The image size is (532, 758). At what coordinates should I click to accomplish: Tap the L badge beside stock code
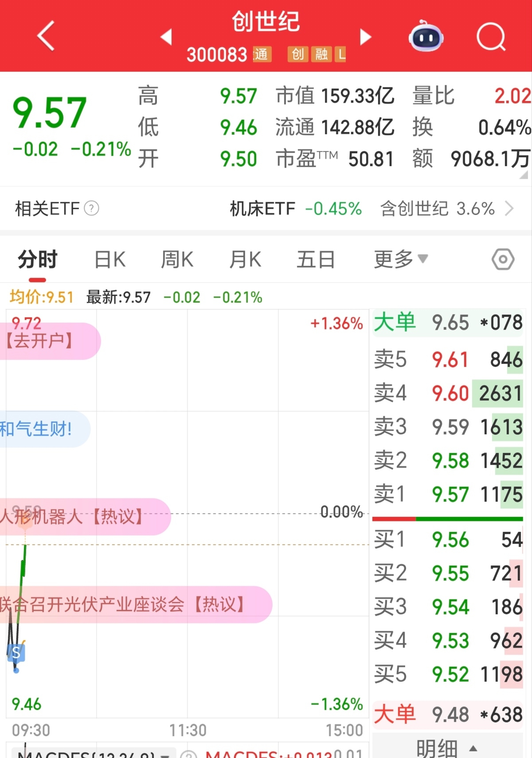(x=341, y=54)
